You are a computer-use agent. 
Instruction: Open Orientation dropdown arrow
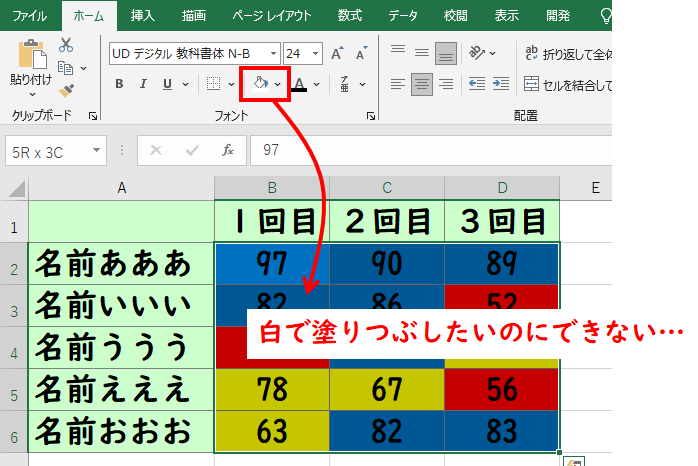click(x=492, y=53)
